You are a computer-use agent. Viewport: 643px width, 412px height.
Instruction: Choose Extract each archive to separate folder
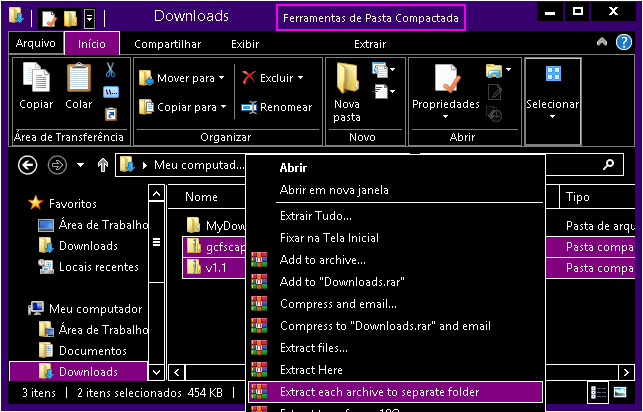395,392
